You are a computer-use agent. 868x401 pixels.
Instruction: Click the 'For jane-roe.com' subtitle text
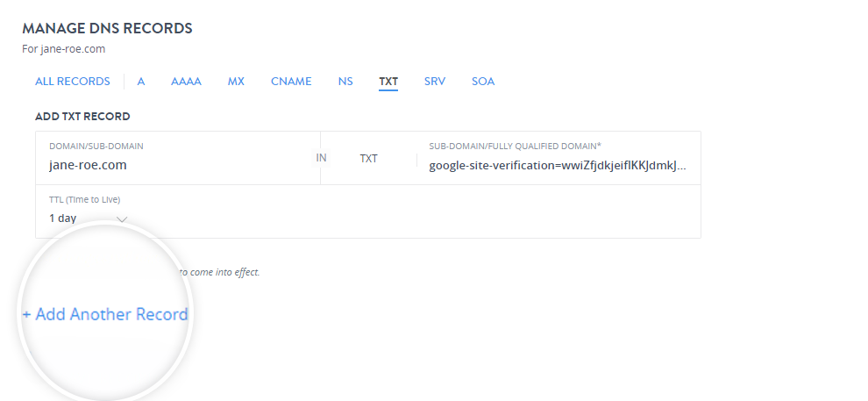63,49
